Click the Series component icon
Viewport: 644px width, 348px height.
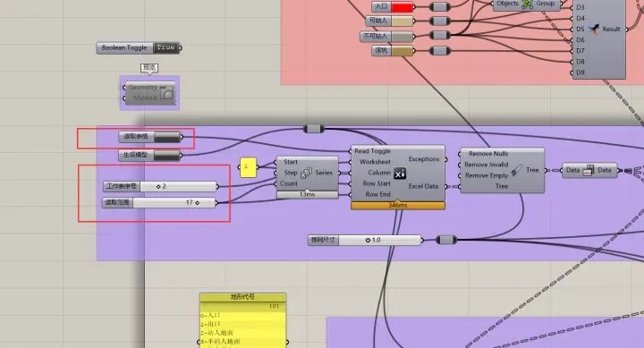pos(306,173)
